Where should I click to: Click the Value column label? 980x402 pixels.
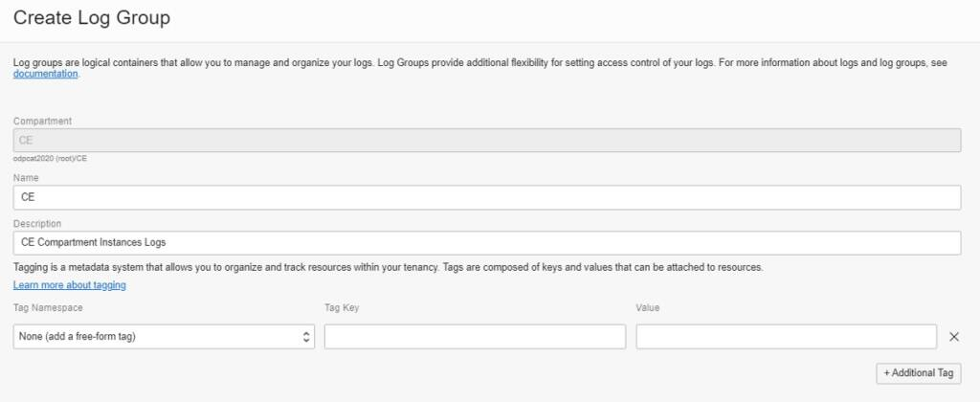pos(648,307)
